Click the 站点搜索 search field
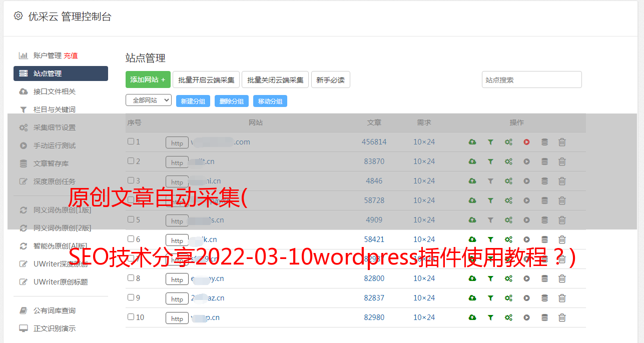 coord(531,79)
